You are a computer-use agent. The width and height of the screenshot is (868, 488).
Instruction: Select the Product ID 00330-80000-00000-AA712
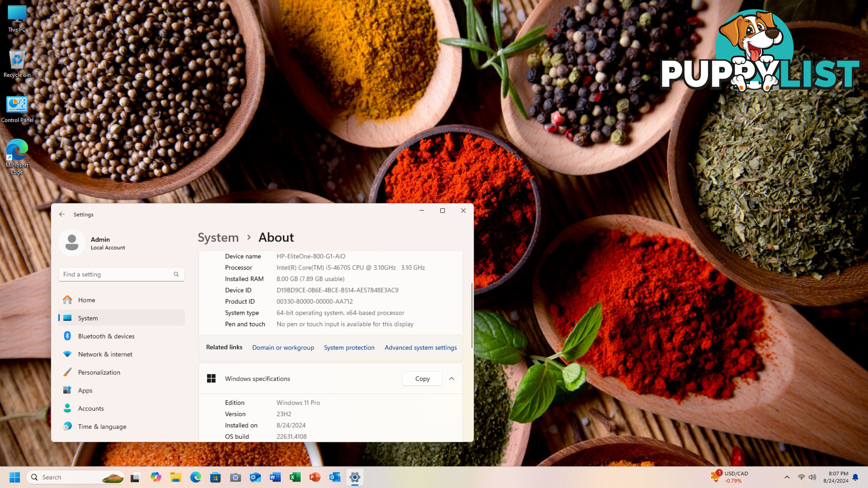point(314,301)
